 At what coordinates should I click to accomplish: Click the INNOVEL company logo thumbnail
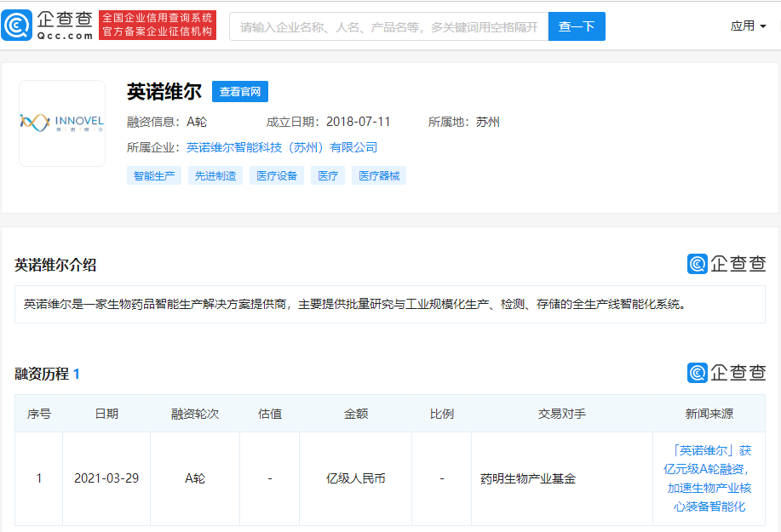coord(62,123)
